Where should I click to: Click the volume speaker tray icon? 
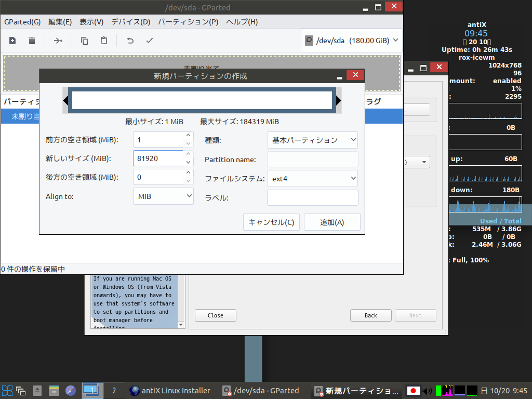(x=428, y=391)
